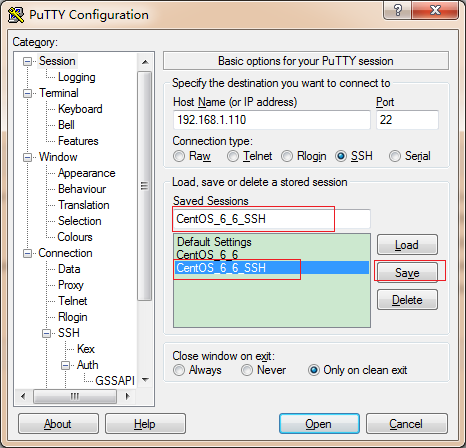Open the Behaviour category
The width and height of the screenshot is (466, 448).
[x=82, y=189]
